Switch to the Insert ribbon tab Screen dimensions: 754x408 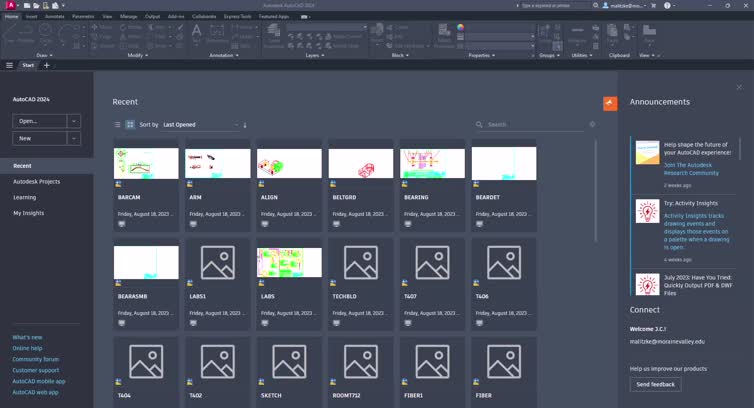tap(32, 16)
